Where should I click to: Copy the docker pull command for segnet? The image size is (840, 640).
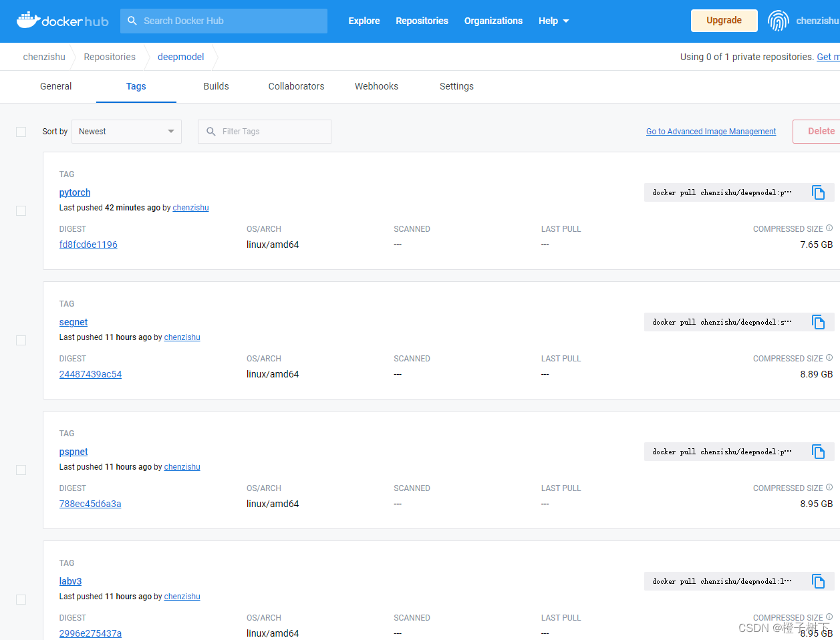818,322
